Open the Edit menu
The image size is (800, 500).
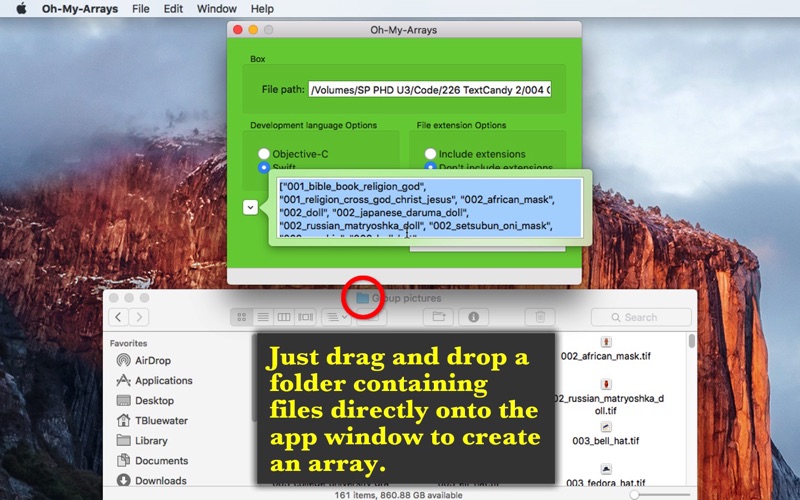tap(173, 9)
